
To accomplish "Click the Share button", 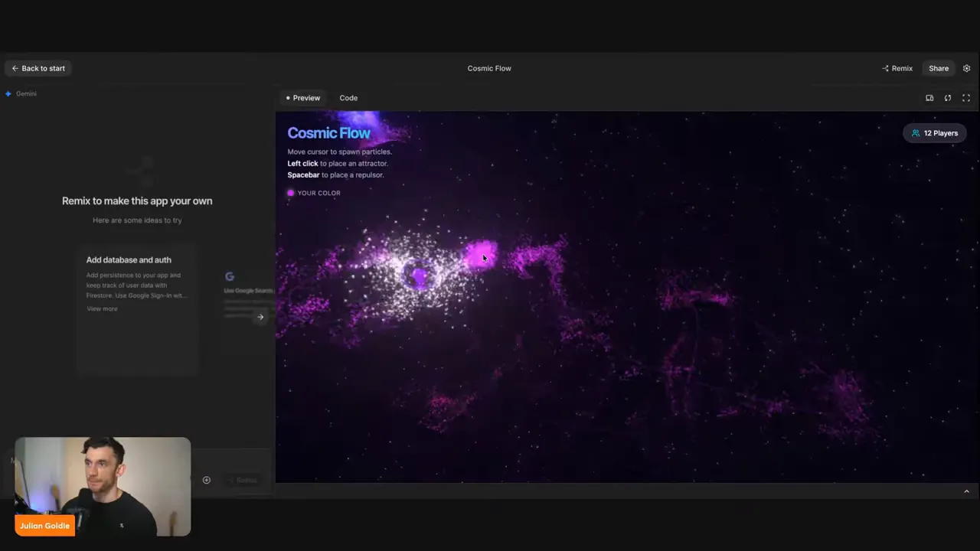I will tap(939, 68).
